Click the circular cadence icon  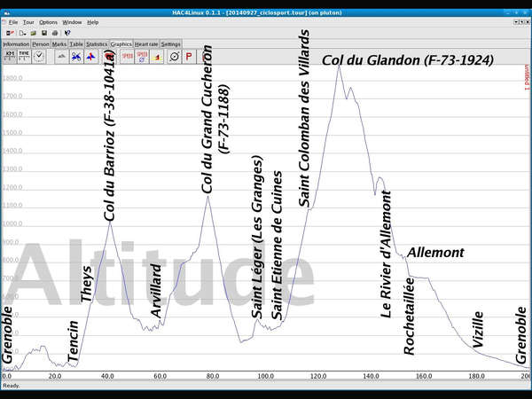[x=173, y=55]
